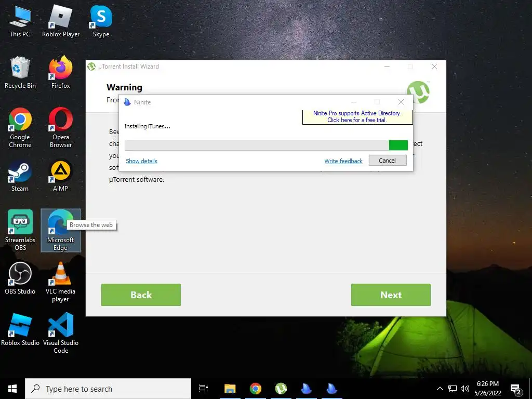Minimize the µTorrent Install Wizard window
532x399 pixels.
[387, 66]
